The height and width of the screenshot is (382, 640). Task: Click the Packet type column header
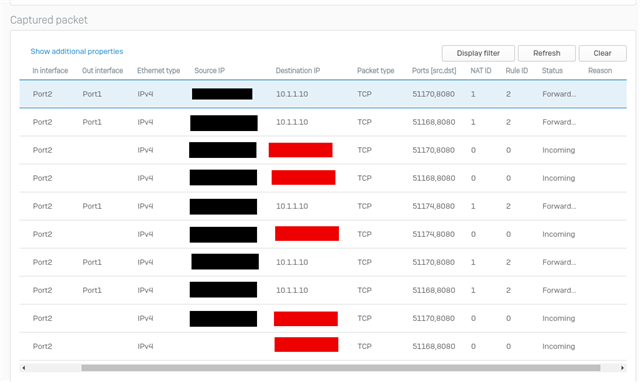coord(376,71)
